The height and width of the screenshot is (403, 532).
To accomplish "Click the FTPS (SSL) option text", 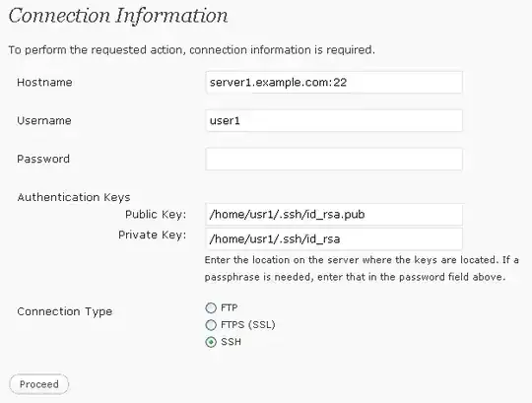I will tap(248, 325).
